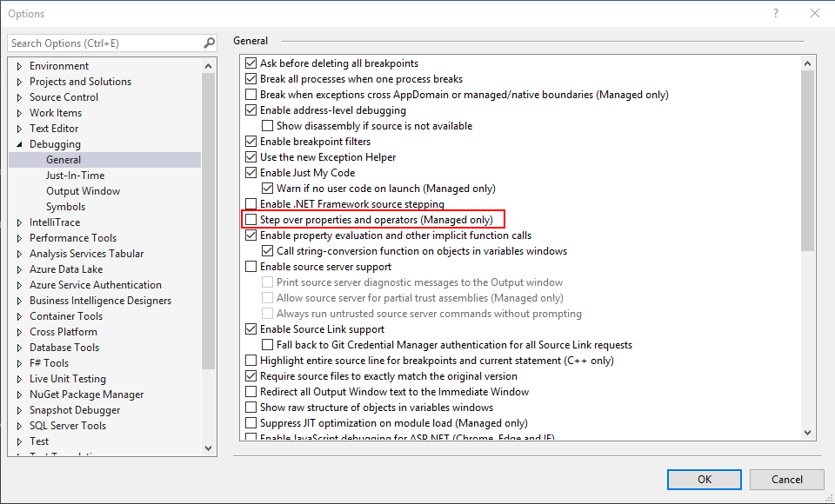Click the category tree scroll up arrow
835x504 pixels.
[209, 66]
